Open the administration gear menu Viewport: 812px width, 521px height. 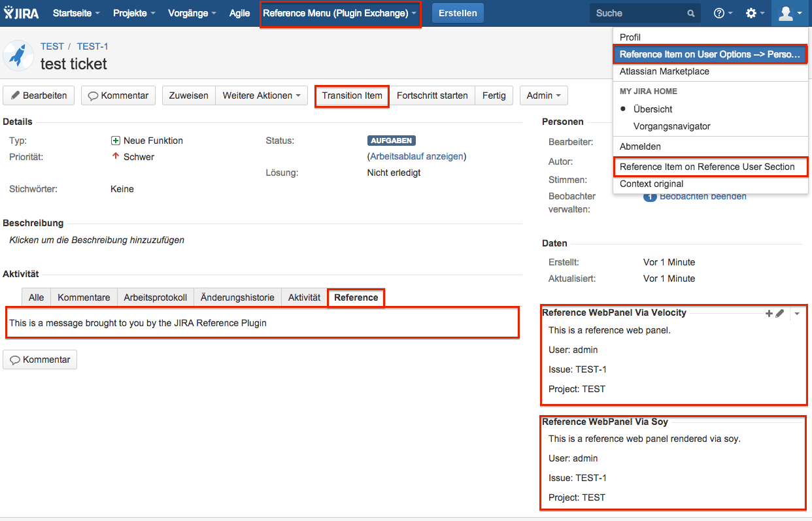coord(754,13)
